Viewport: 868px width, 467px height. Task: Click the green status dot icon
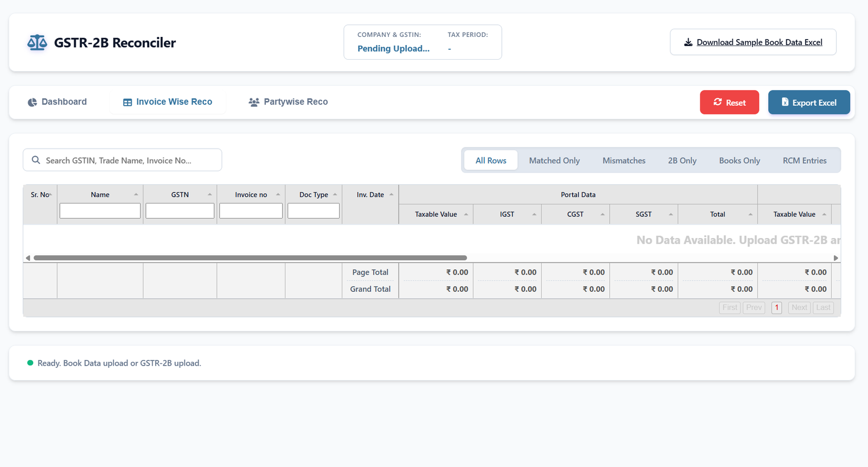[x=30, y=363]
